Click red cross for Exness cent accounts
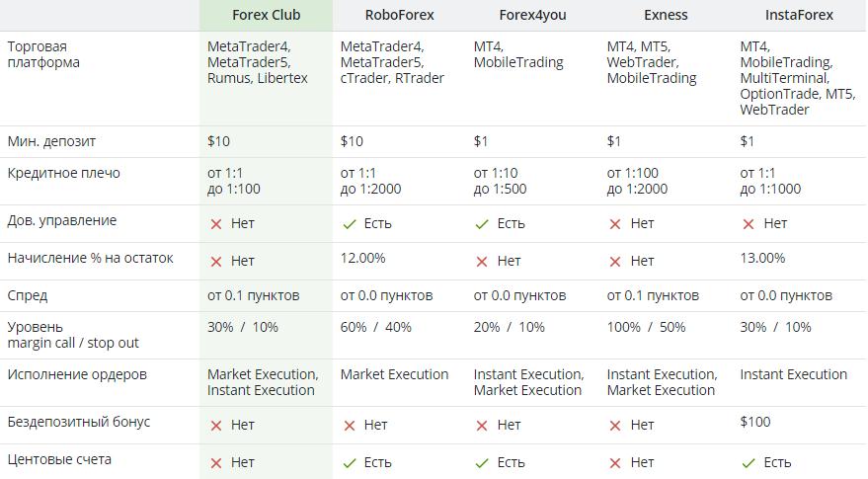The width and height of the screenshot is (868, 479). (x=615, y=463)
